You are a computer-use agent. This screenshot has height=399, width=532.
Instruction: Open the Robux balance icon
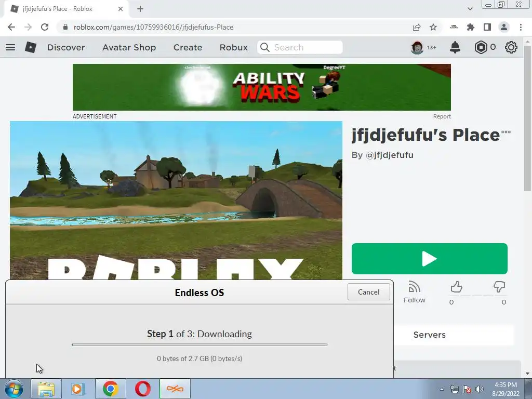pyautogui.click(x=481, y=47)
